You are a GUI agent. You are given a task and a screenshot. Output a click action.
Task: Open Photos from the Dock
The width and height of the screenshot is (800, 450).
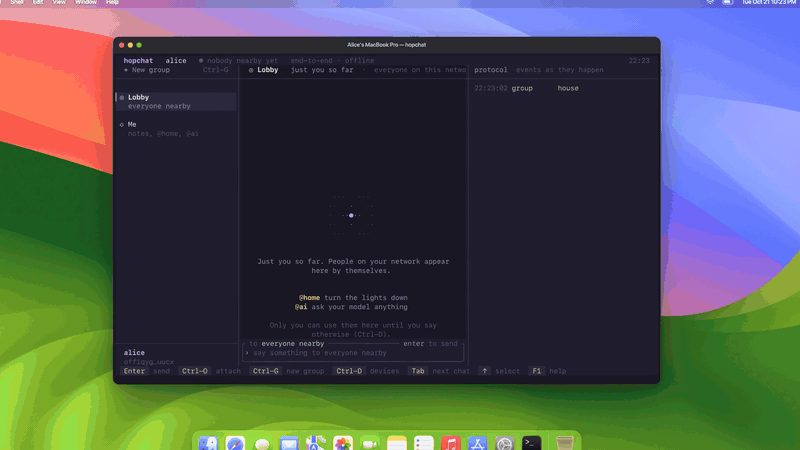point(343,443)
